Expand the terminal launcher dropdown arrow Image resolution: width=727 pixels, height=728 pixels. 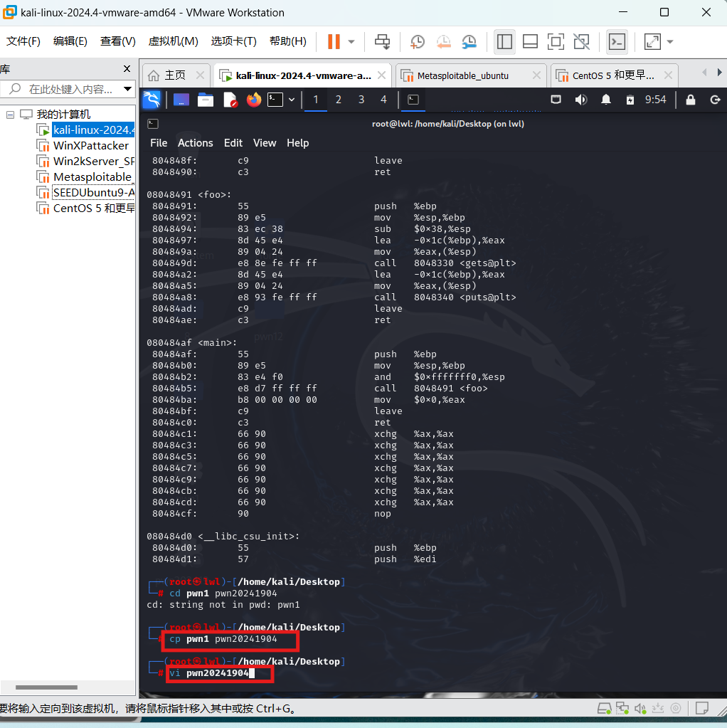(x=292, y=100)
